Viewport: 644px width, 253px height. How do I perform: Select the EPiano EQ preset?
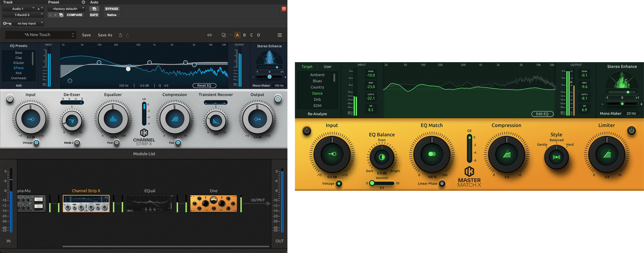tap(19, 68)
